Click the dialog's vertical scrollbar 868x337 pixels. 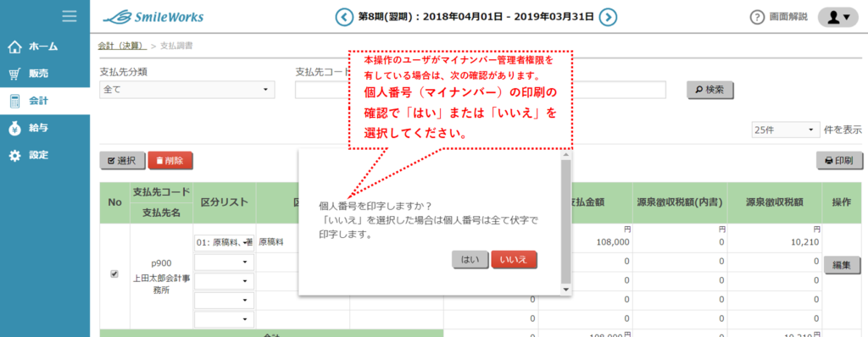(x=565, y=223)
